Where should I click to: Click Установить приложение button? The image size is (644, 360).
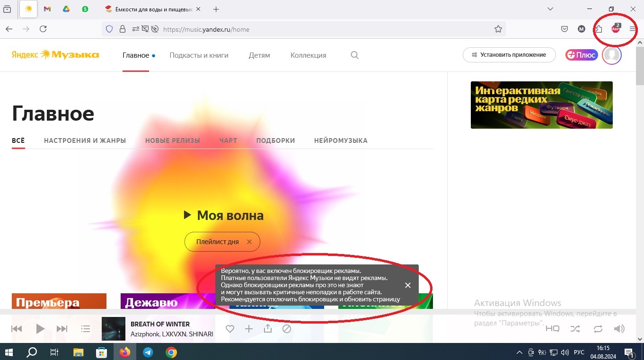pos(509,55)
